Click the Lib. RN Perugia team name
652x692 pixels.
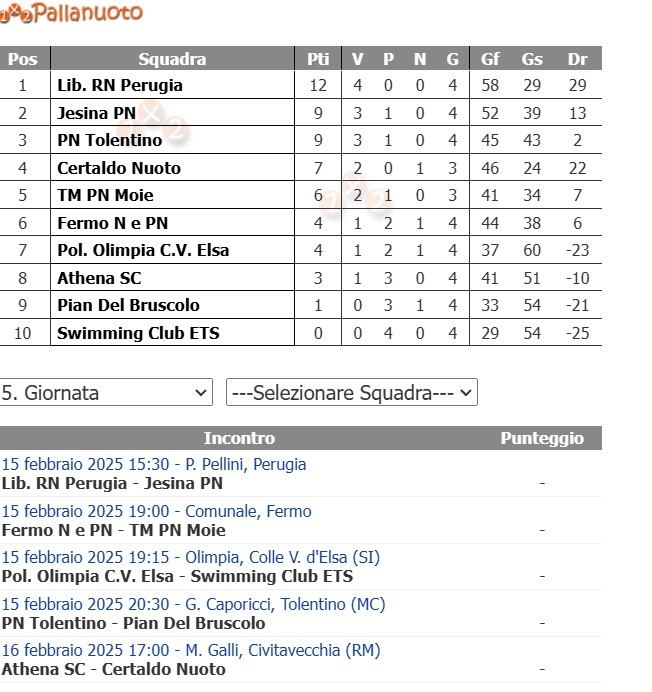(120, 85)
